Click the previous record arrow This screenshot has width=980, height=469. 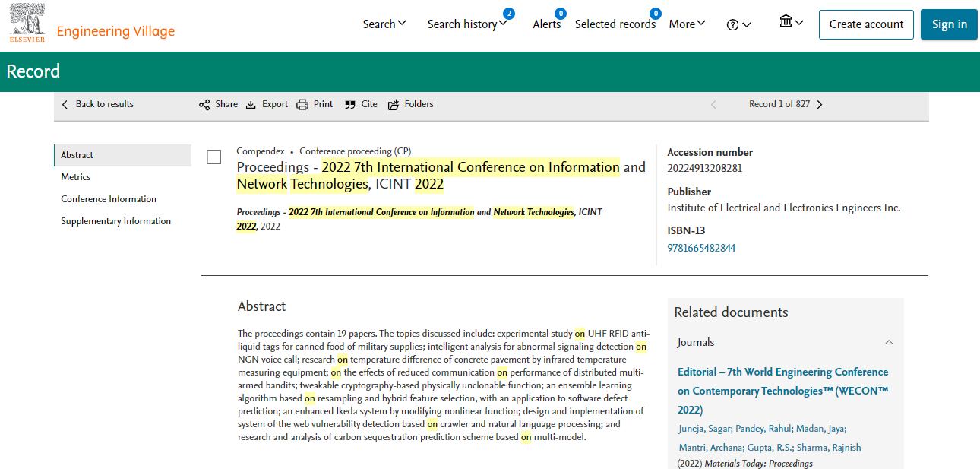tap(713, 105)
